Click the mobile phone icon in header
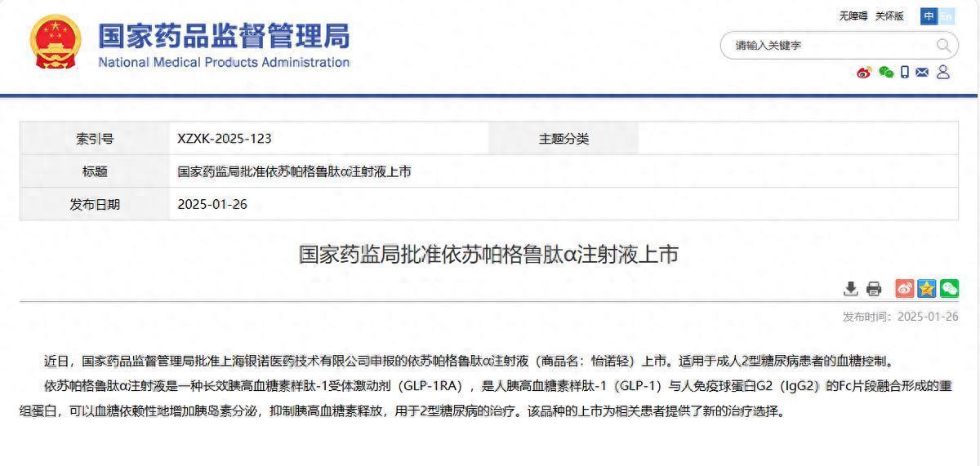980x466 pixels. [905, 73]
